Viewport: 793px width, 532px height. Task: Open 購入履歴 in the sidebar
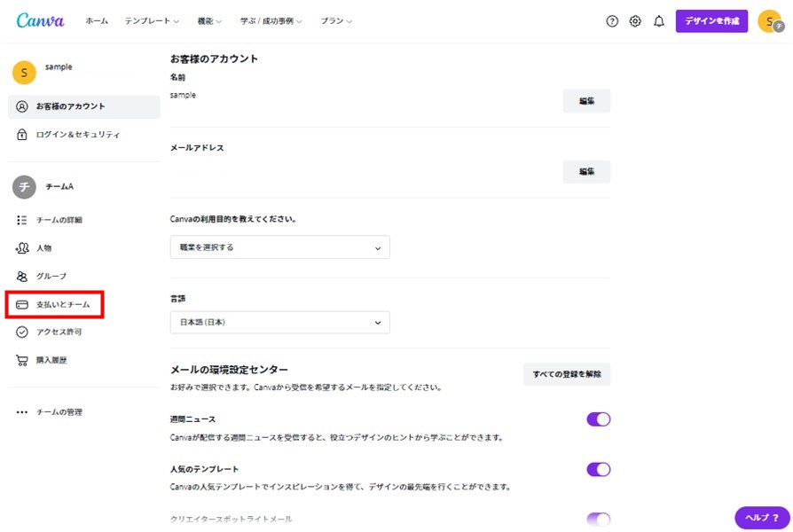tap(51, 361)
